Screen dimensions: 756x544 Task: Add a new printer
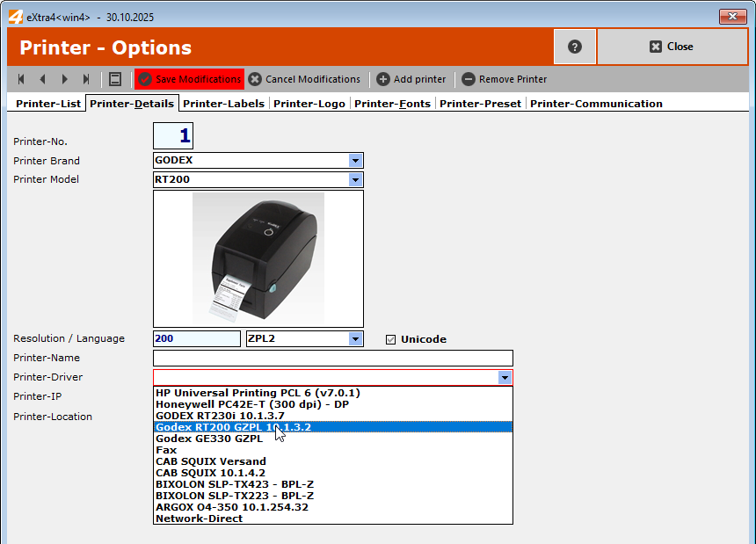tap(411, 79)
